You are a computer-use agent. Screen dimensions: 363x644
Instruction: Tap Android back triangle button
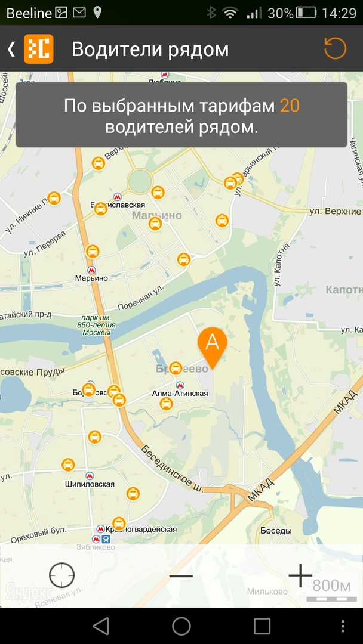tap(101, 626)
